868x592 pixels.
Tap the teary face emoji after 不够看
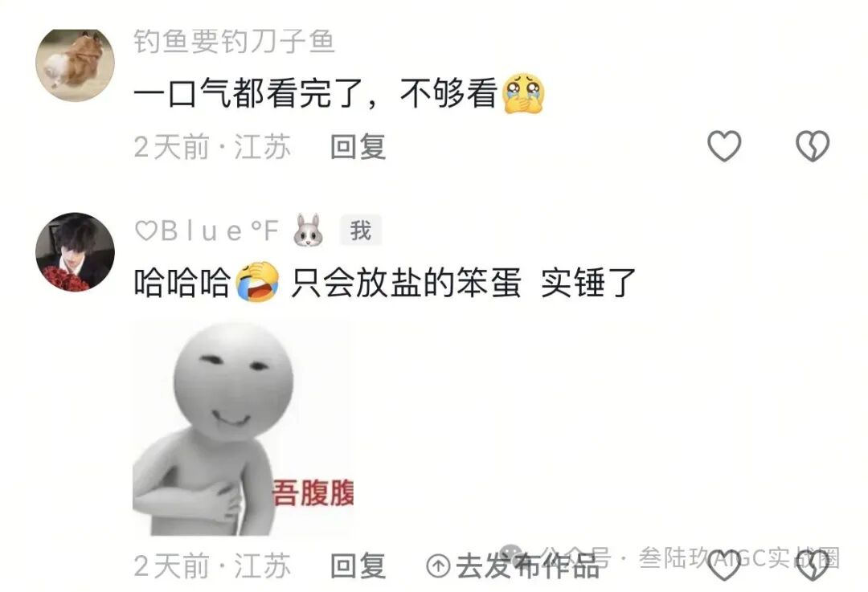click(x=523, y=93)
